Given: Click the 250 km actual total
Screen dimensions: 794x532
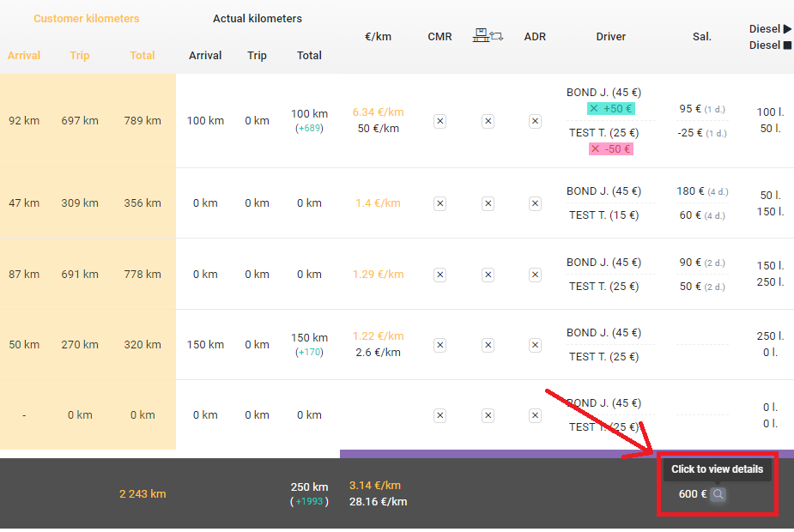Looking at the screenshot, I should (x=309, y=487).
